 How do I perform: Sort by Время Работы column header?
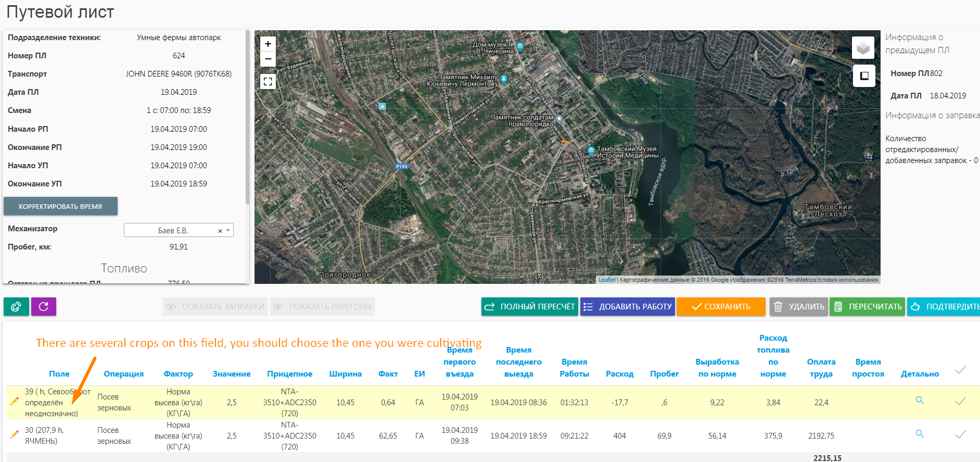pos(575,368)
